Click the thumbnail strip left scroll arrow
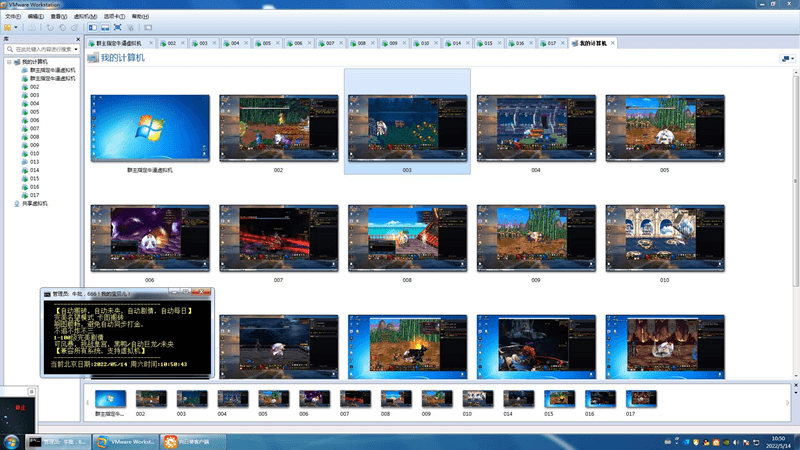 pos(87,403)
